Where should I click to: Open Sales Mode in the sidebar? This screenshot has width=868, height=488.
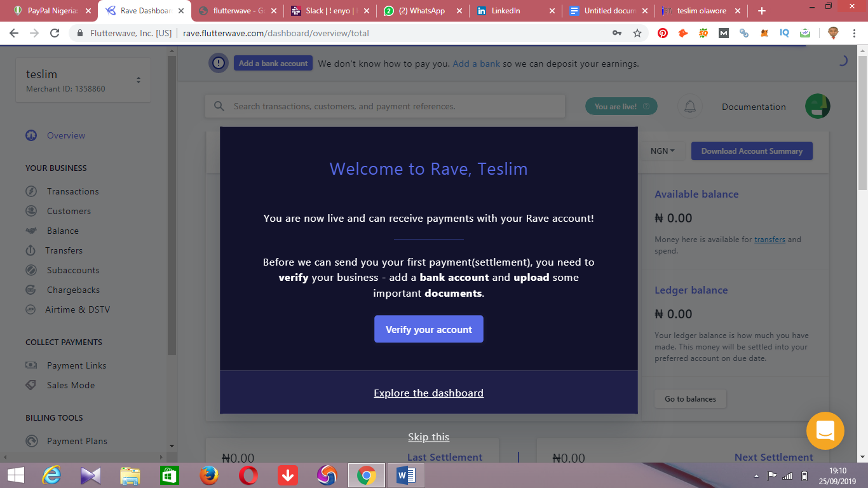(71, 385)
